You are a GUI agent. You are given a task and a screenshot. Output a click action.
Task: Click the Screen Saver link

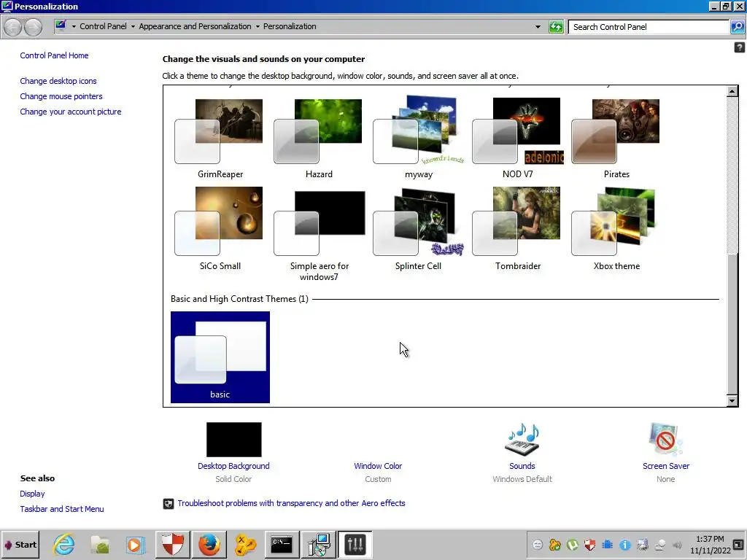pos(665,466)
